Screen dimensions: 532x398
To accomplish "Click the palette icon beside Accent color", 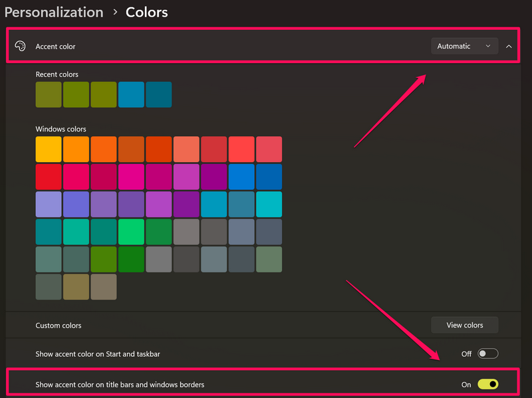I will click(20, 47).
